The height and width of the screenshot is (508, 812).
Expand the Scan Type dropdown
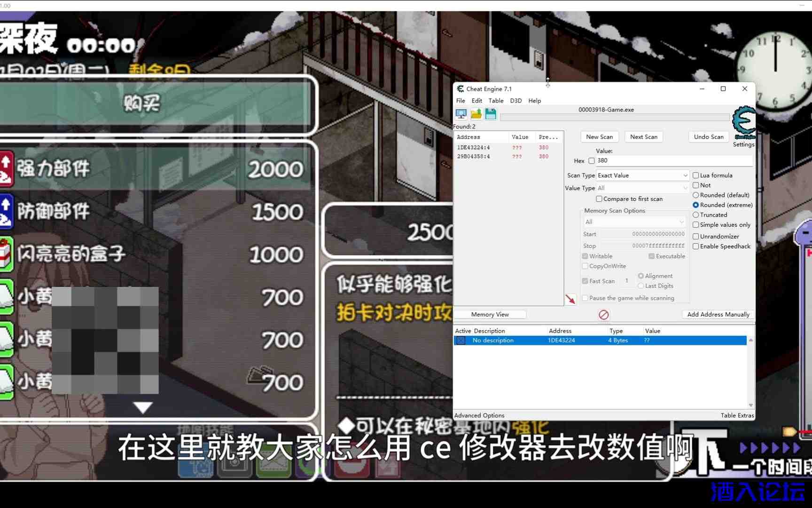point(642,175)
